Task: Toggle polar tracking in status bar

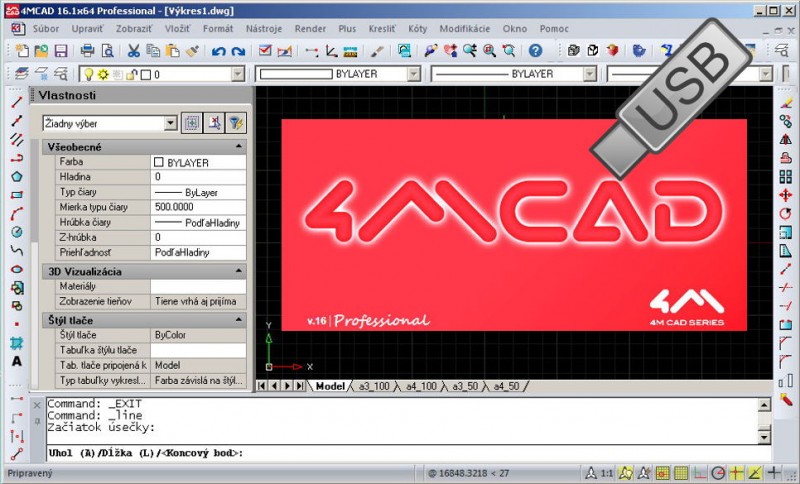Action: tap(718, 473)
